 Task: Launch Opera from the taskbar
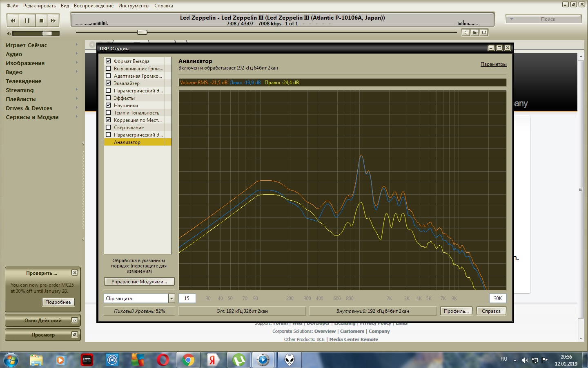coord(163,360)
